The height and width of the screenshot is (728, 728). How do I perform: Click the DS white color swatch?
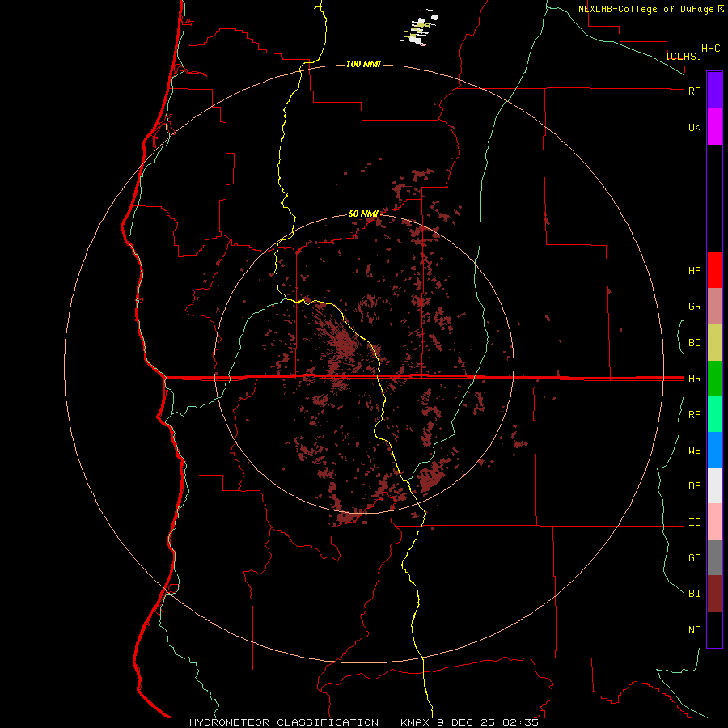(x=714, y=485)
